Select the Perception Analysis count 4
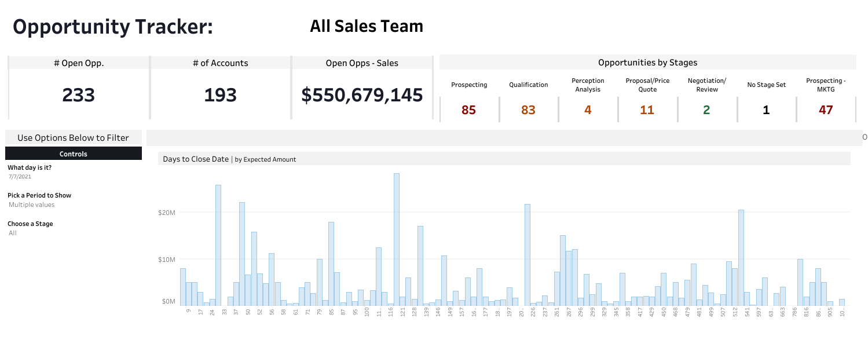The image size is (868, 347). click(x=588, y=109)
